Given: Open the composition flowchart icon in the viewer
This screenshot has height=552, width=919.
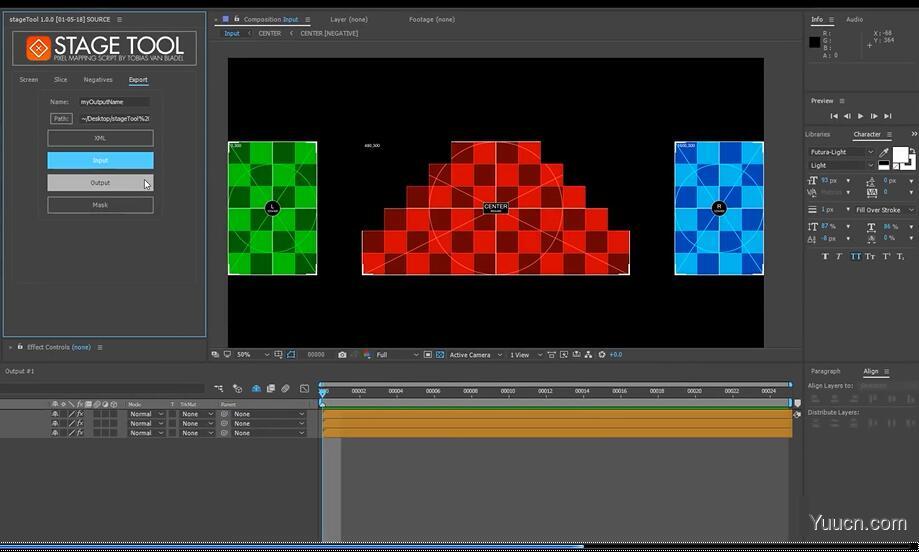Looking at the screenshot, I should [x=588, y=355].
